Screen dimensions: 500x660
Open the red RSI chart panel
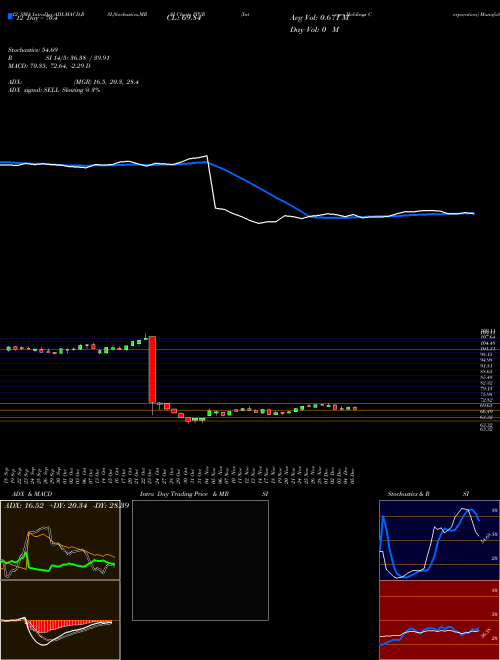pyautogui.click(x=439, y=620)
